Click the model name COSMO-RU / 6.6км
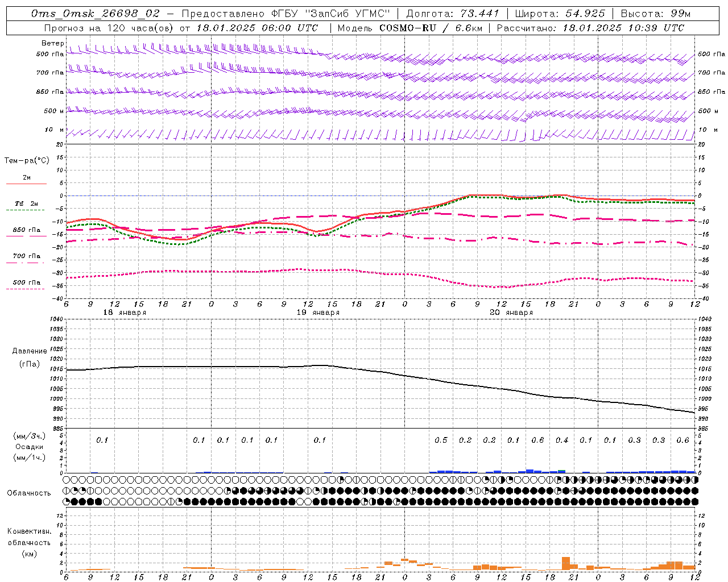This screenshot has height=582, width=728. tap(430, 28)
